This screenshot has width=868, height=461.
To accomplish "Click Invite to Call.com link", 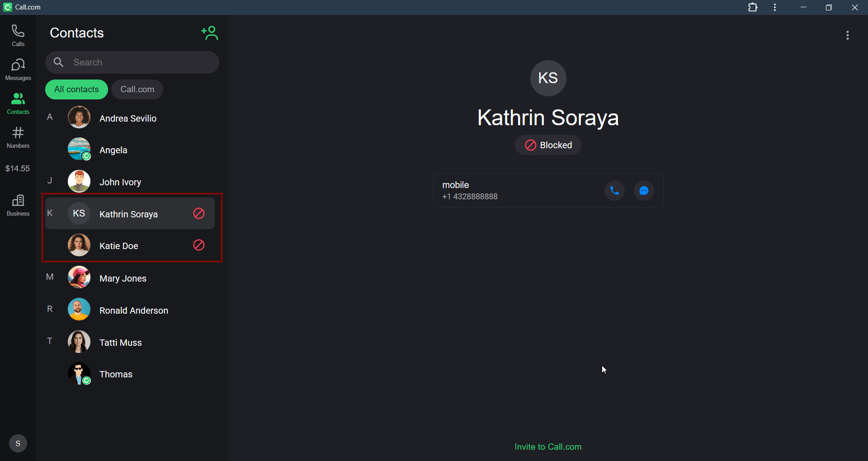I will point(548,447).
